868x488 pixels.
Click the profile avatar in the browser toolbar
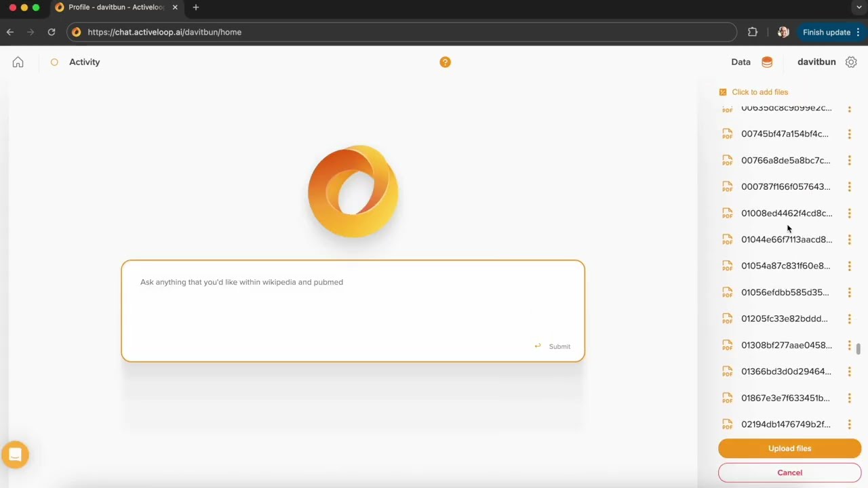[783, 32]
